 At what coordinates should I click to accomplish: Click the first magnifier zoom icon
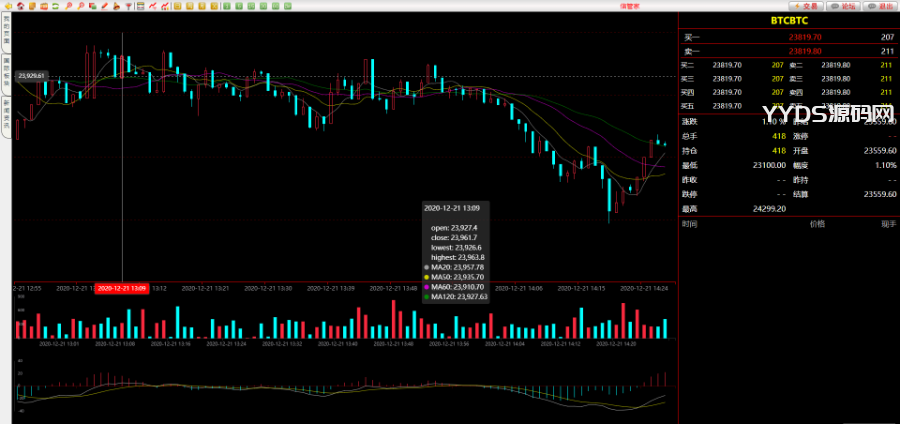pos(68,6)
